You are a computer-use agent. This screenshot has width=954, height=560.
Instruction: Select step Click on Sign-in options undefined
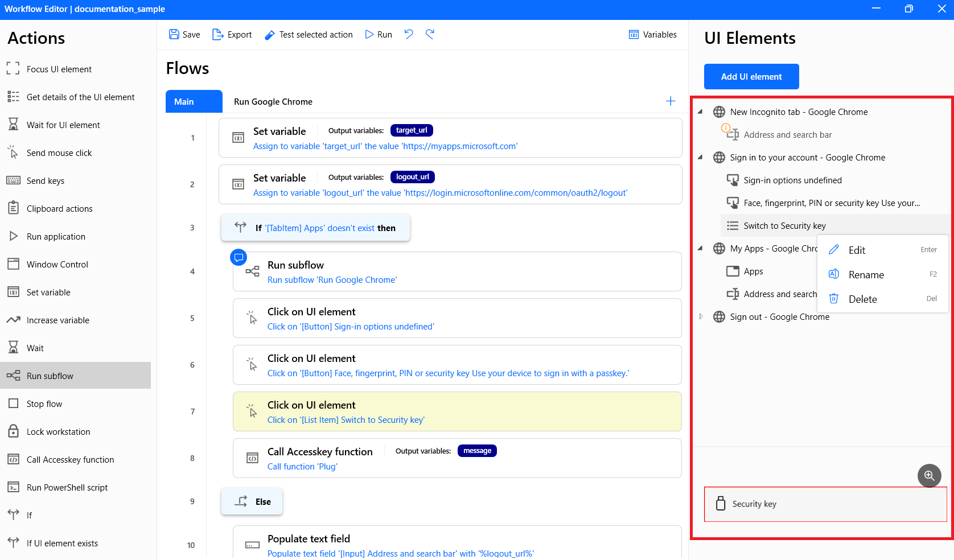tap(457, 318)
